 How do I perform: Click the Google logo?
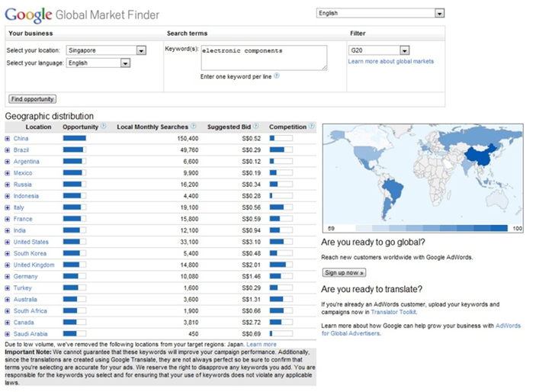29,14
